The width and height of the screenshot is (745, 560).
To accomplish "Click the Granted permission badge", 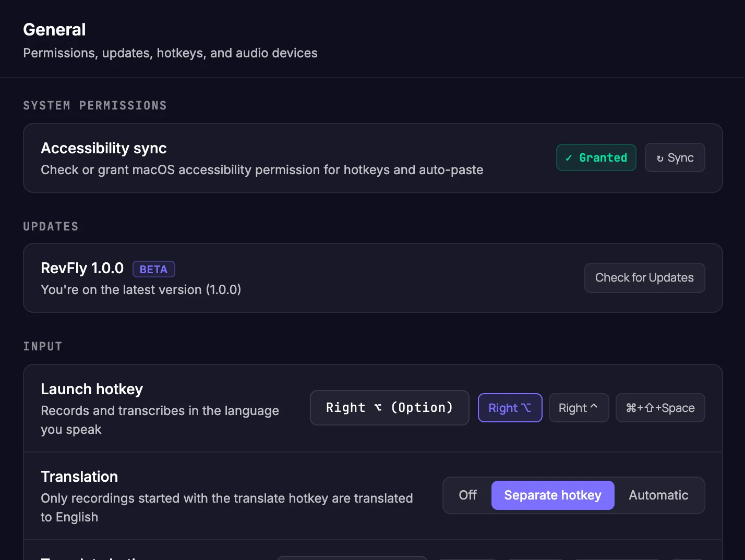I will (596, 157).
